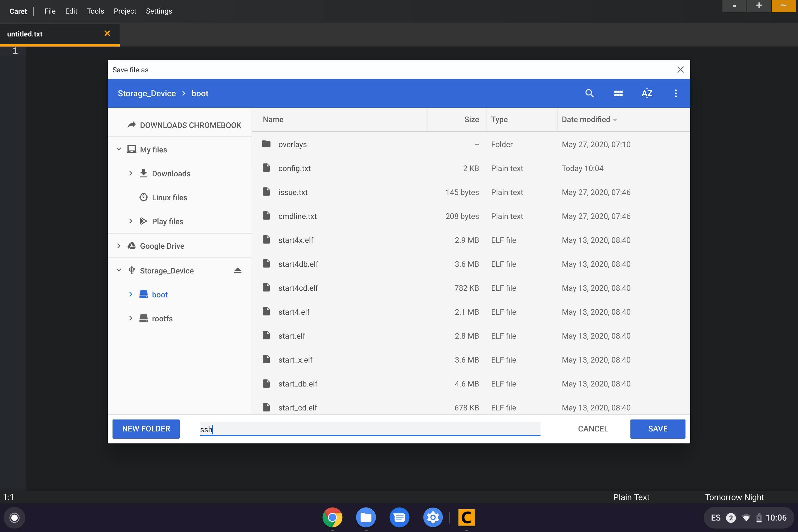Click the CANCEL button
Viewport: 798px width, 532px height.
[x=593, y=429]
